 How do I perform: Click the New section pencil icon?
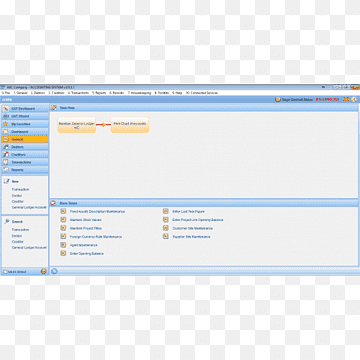click(6, 181)
